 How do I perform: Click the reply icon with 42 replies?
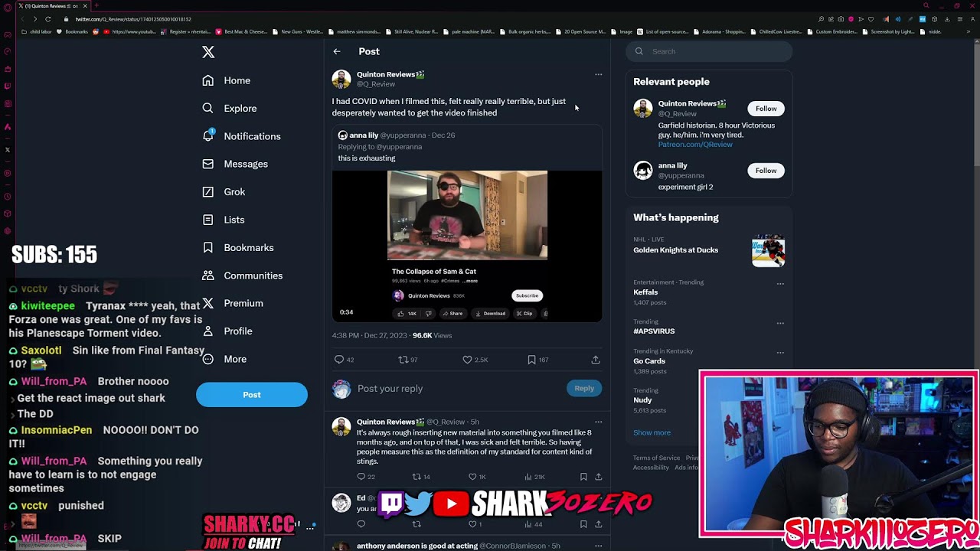click(339, 360)
